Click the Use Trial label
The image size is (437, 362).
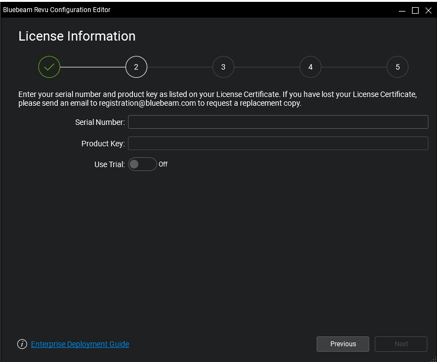click(110, 165)
